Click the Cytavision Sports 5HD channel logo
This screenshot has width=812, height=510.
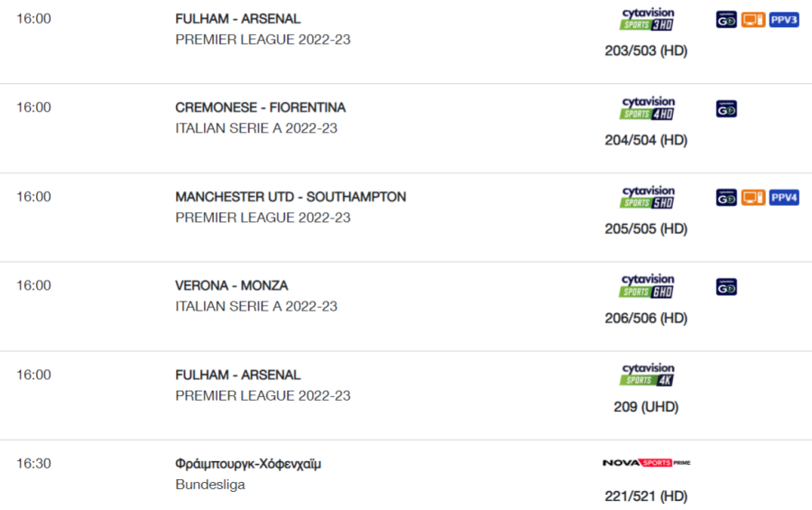pos(647,198)
